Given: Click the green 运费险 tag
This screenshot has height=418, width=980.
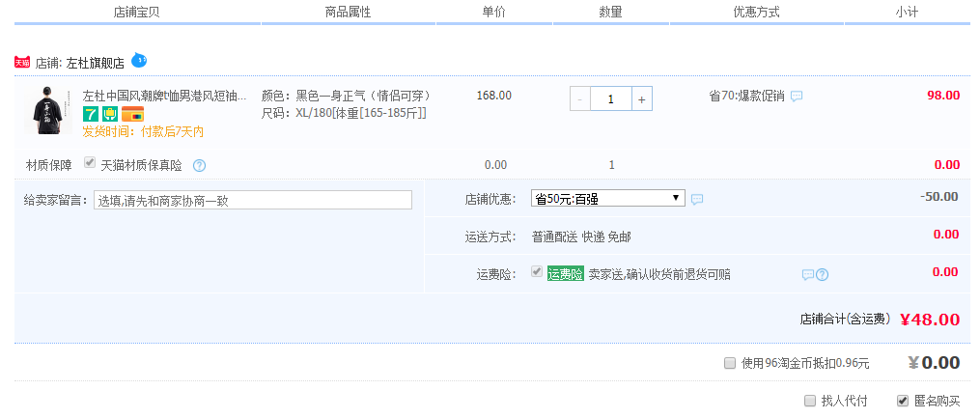Looking at the screenshot, I should (x=566, y=273).
